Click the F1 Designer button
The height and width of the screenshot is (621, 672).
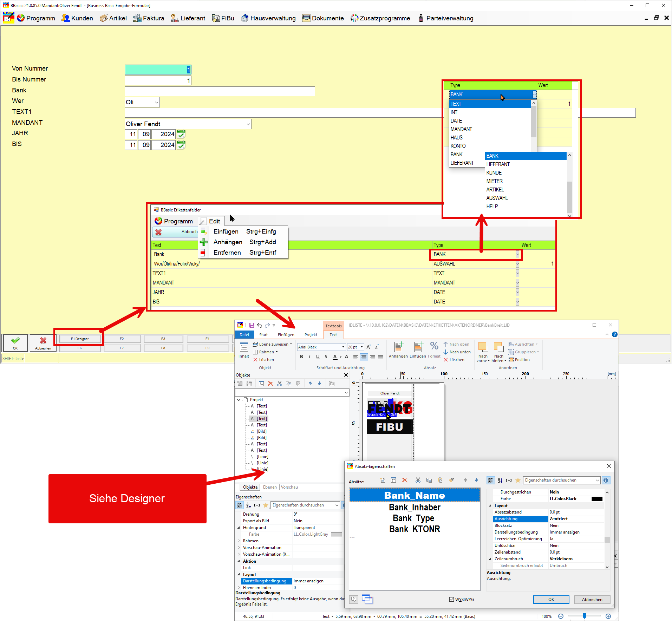pyautogui.click(x=80, y=339)
